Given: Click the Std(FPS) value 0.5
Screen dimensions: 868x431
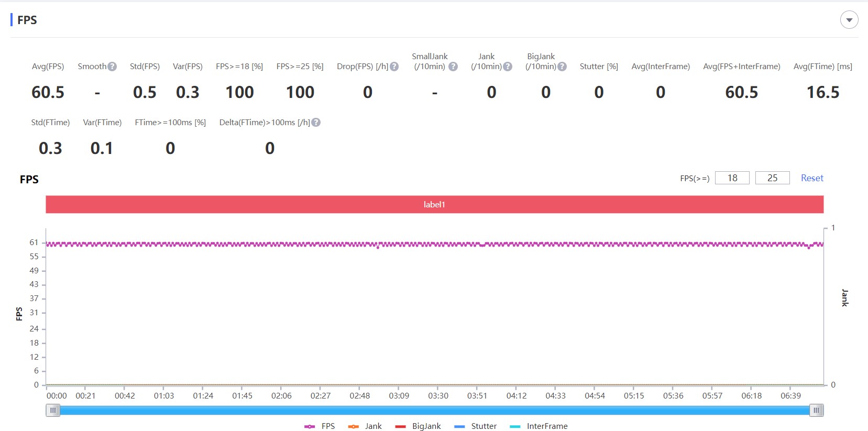Looking at the screenshot, I should coord(145,92).
